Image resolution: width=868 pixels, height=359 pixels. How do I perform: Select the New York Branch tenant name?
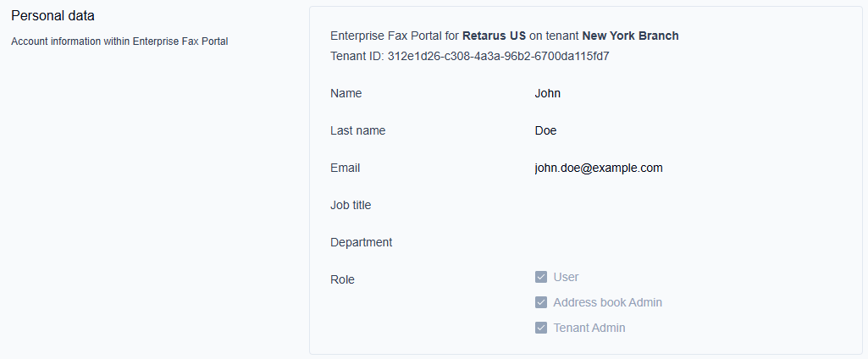pyautogui.click(x=631, y=36)
